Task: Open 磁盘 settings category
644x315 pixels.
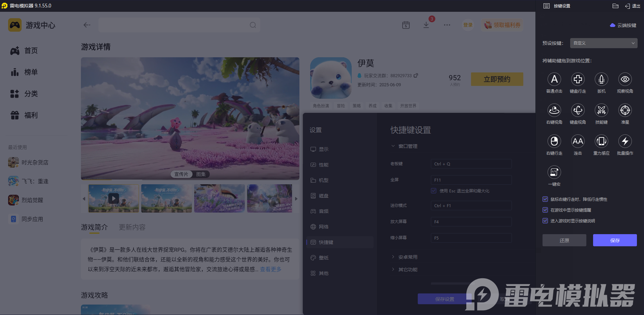Action: click(x=340, y=196)
